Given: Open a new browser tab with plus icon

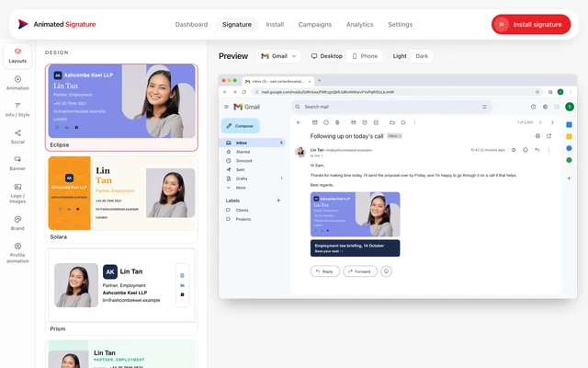Looking at the screenshot, I should click(320, 80).
